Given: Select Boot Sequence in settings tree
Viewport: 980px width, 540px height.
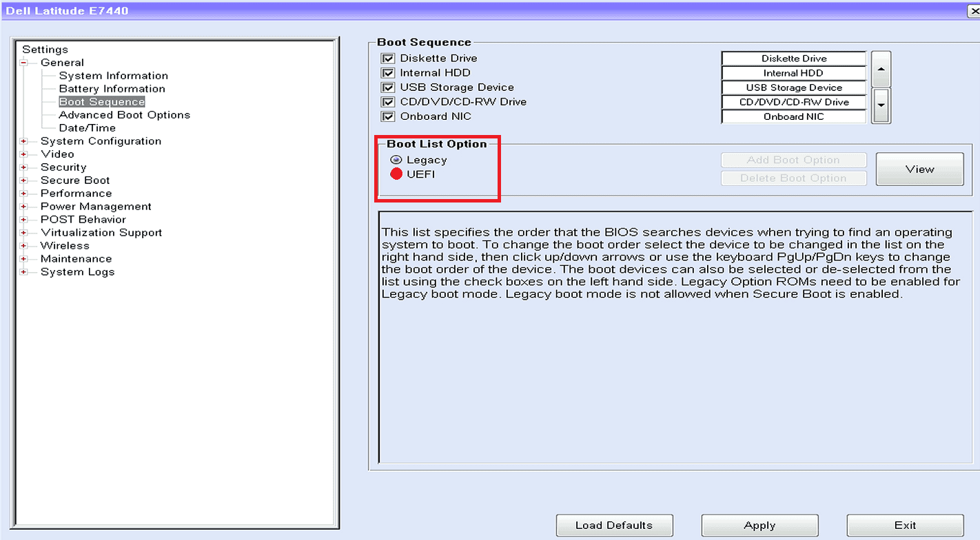Looking at the screenshot, I should point(102,102).
